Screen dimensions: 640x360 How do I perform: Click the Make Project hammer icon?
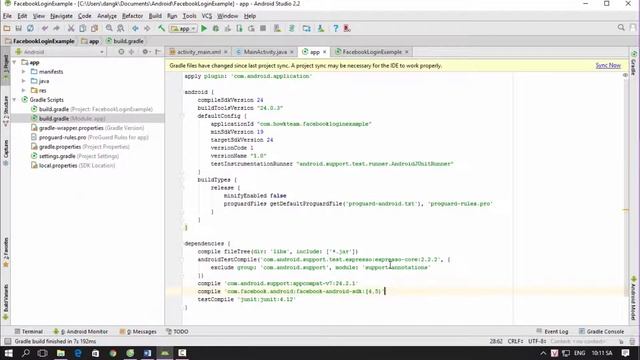pos(162,29)
